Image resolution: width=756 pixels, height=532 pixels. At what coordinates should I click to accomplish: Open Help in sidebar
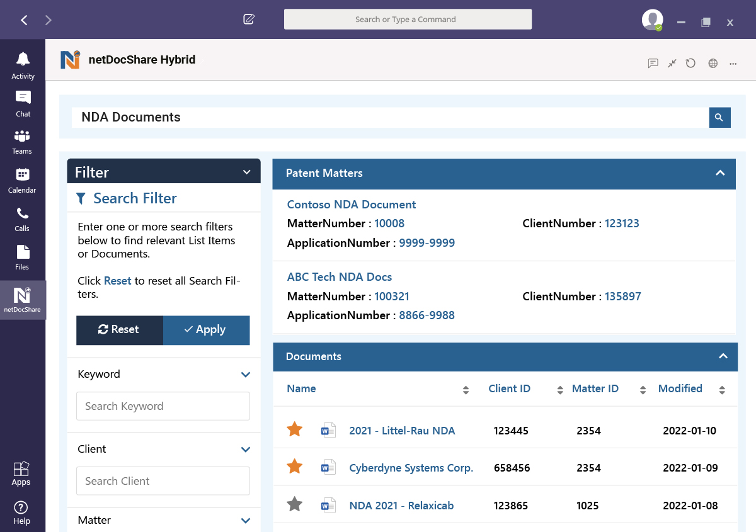21,512
